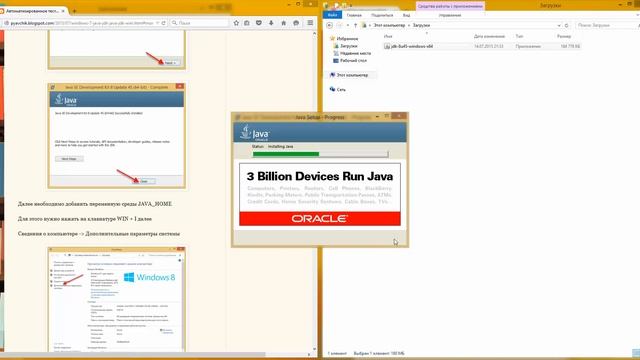Open the Файл tab in Explorer
Screen dimensions: 640x360
(x=333, y=15)
